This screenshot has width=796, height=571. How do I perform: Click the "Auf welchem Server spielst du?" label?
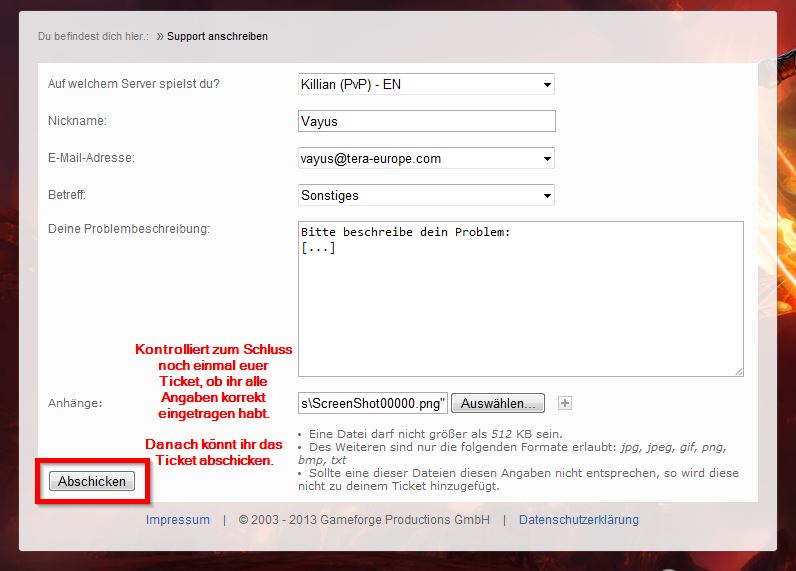[x=134, y=84]
